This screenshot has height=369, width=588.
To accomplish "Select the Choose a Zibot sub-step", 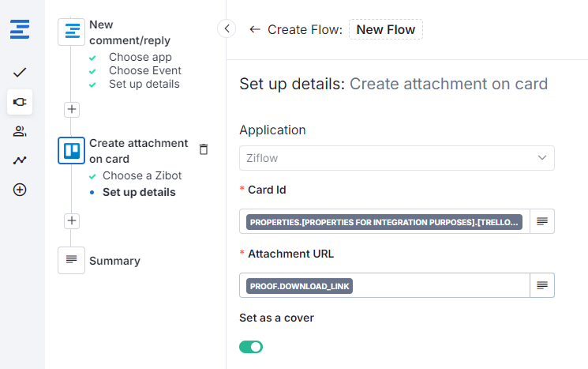I will click(x=142, y=175).
